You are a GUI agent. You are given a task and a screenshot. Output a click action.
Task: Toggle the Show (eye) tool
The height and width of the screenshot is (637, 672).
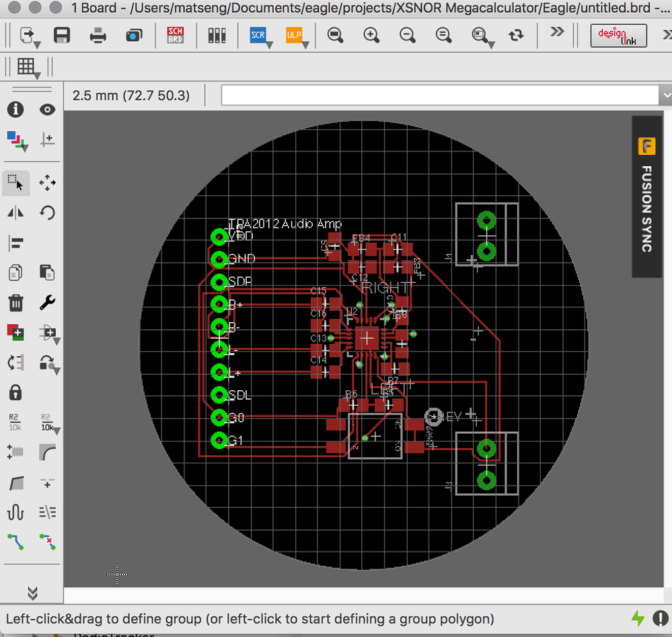coord(47,110)
